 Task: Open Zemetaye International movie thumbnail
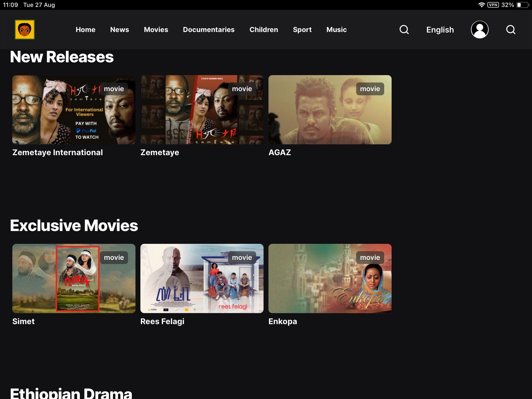coord(74,110)
